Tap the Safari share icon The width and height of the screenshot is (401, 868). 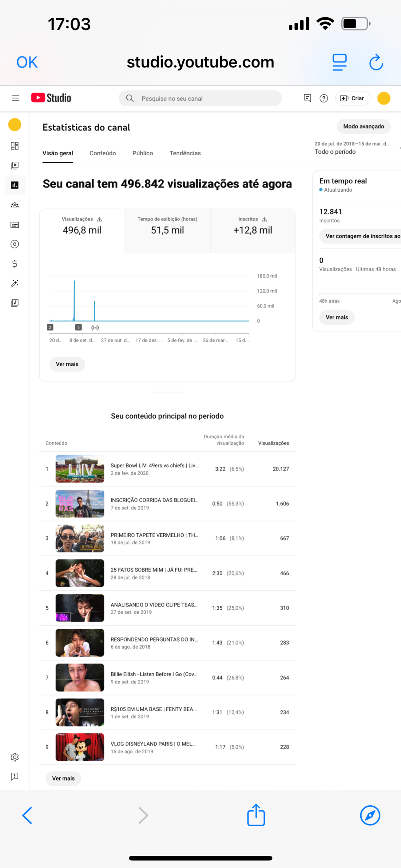pyautogui.click(x=256, y=815)
